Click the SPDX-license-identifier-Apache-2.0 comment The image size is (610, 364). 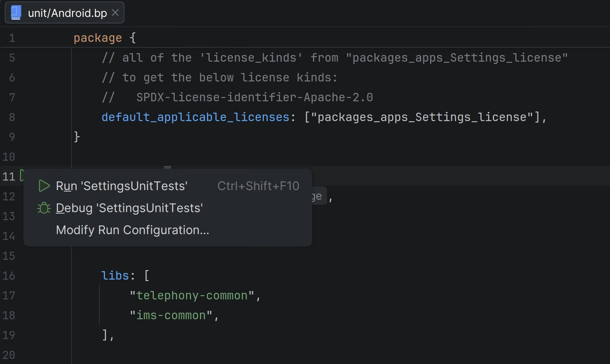point(255,97)
